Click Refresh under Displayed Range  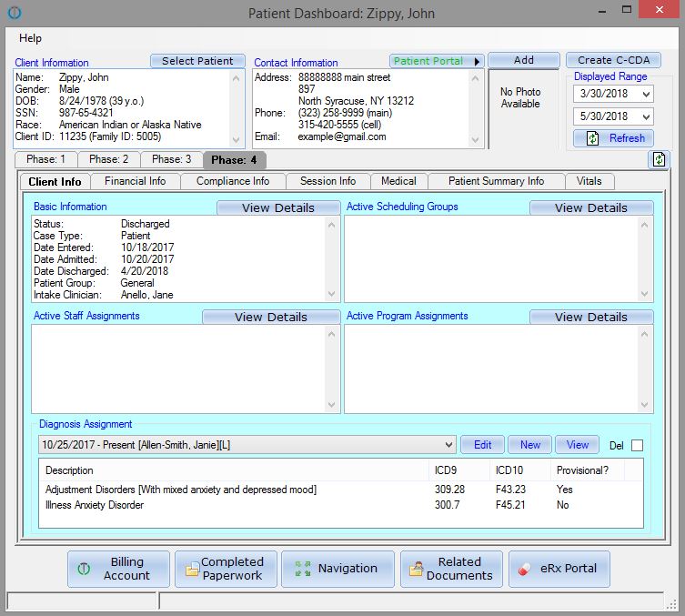point(614,138)
